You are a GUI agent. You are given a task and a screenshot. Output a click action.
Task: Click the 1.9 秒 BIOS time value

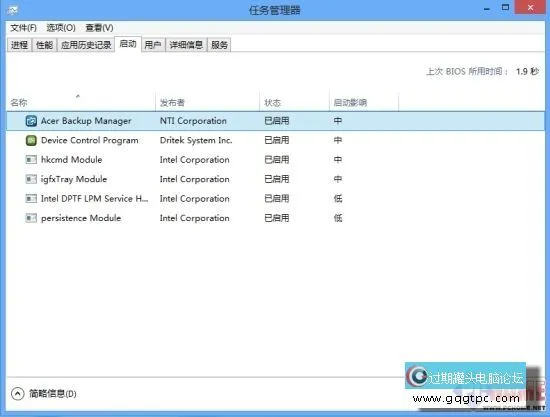[527, 72]
